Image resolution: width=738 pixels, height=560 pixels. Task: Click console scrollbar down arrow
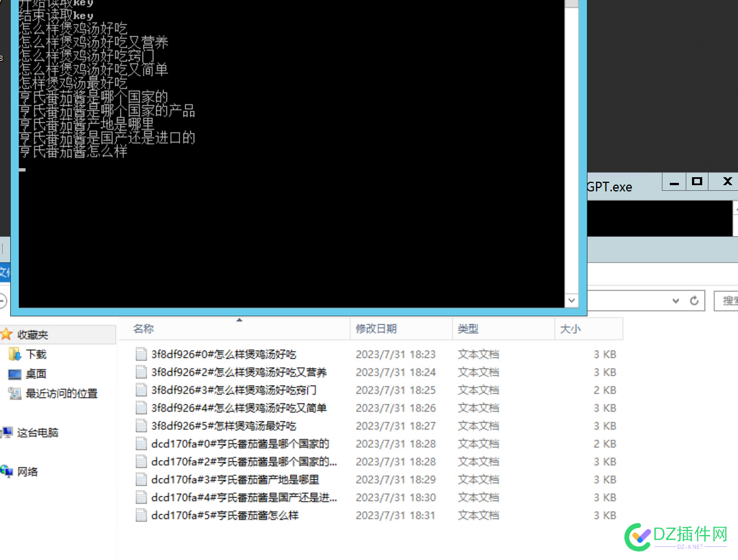(572, 300)
